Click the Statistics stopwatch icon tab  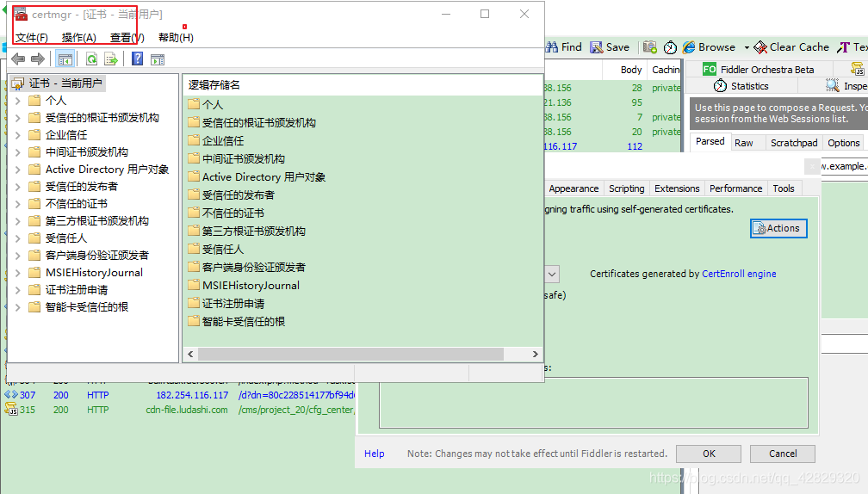pos(720,86)
